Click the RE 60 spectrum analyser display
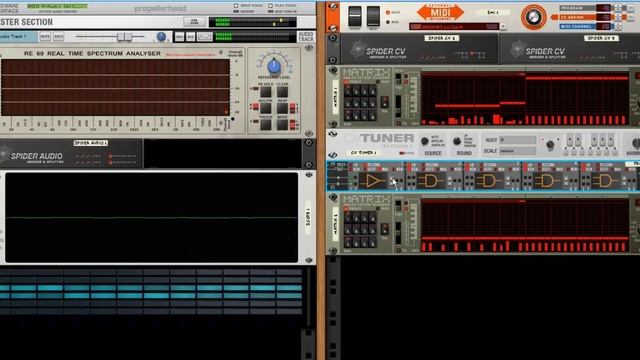 tap(115, 87)
